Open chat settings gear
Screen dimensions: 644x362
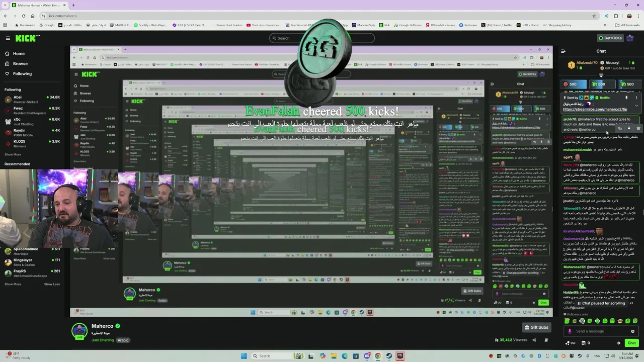coord(619,343)
